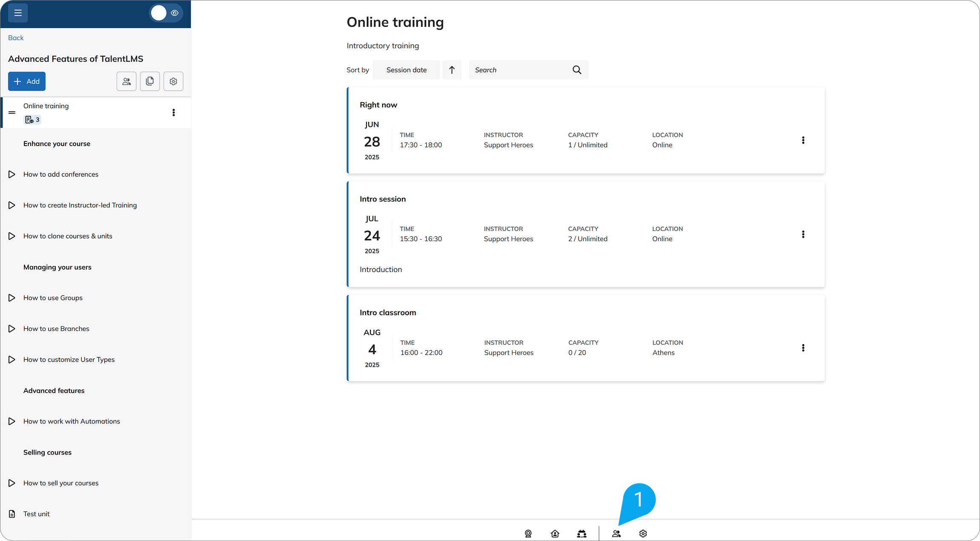Click the Athens location value

click(x=663, y=353)
